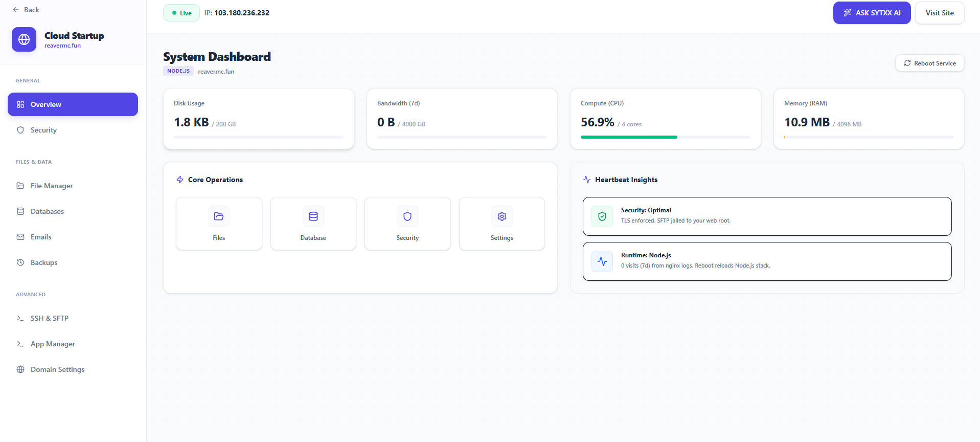Click the Visit Site button

[x=940, y=13]
